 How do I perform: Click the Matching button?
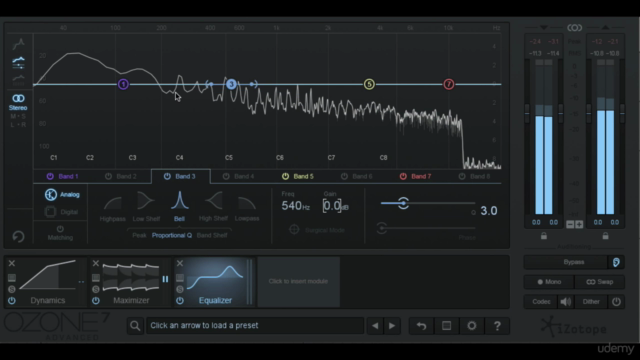coord(60,233)
